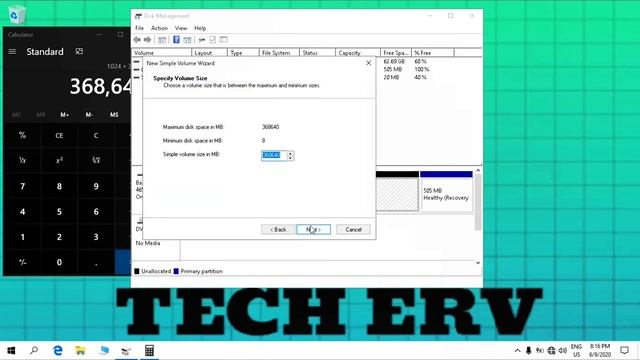Viewport: 640px width, 360px height.
Task: Click the ENG US language indicator
Action: (x=576, y=350)
